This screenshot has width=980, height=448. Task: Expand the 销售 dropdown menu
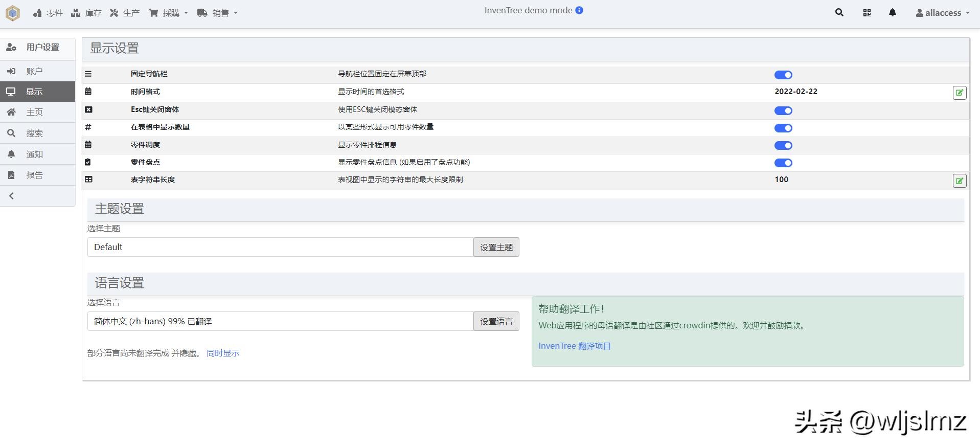[x=218, y=13]
